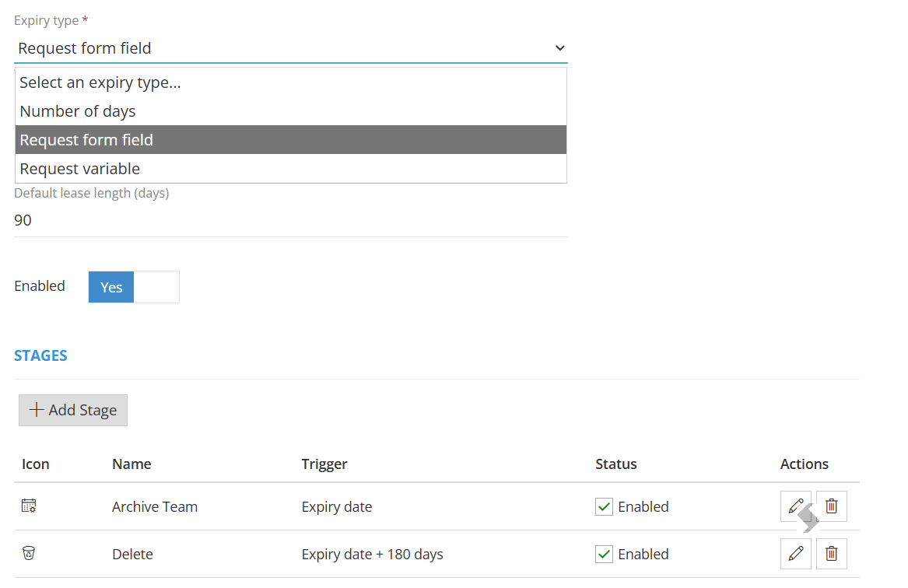Choose the Request variable option
The image size is (908, 588).
(291, 169)
